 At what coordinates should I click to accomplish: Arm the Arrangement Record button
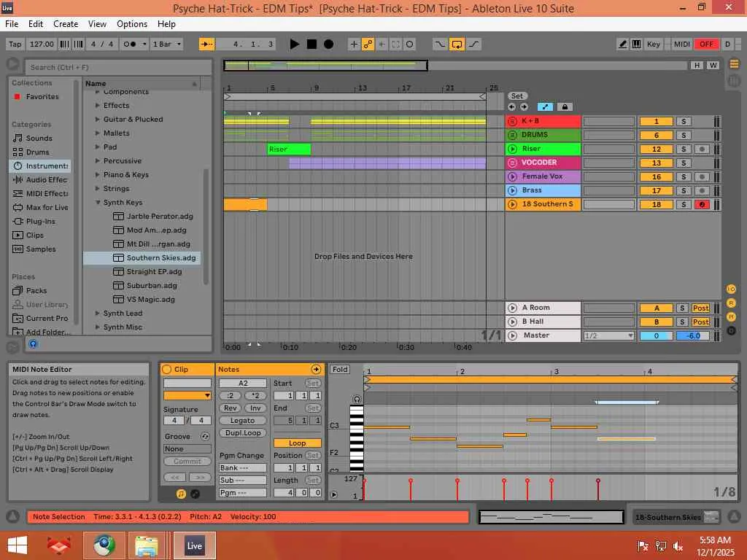(329, 44)
